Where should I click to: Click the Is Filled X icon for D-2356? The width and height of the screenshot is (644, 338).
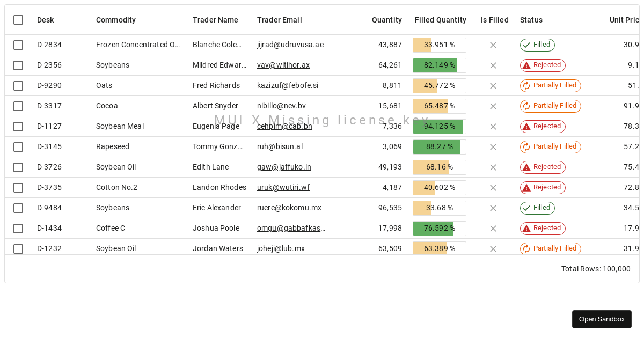(493, 65)
